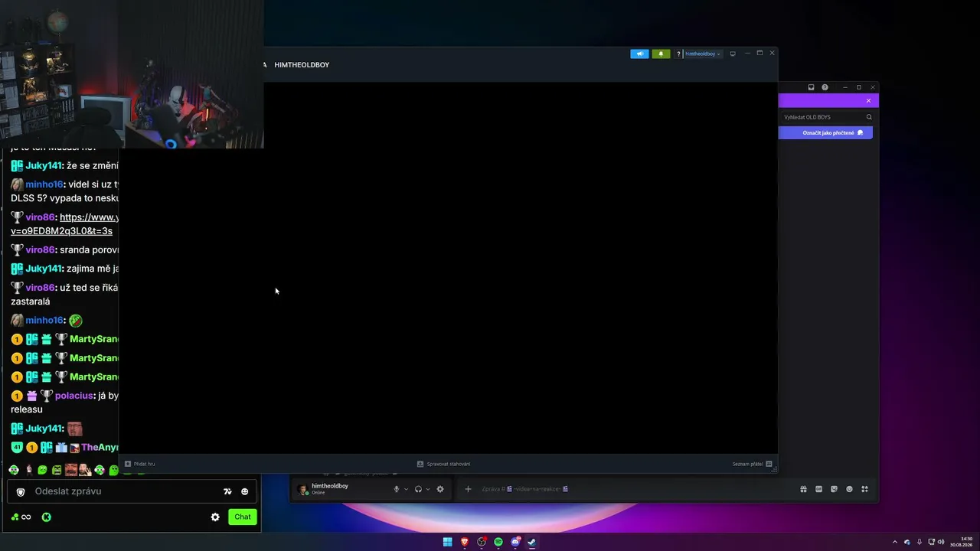Viewport: 980px width, 551px height.
Task: Click username minho16 in DLSS 5 message
Action: pyautogui.click(x=44, y=184)
